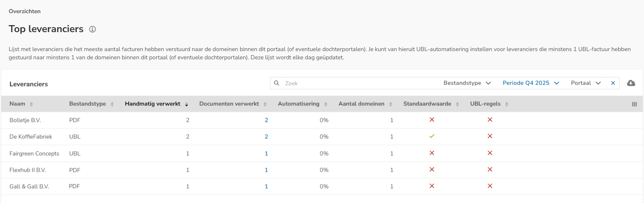The image size is (644, 203).
Task: Sort by Naam column arrows
Action: click(x=31, y=104)
